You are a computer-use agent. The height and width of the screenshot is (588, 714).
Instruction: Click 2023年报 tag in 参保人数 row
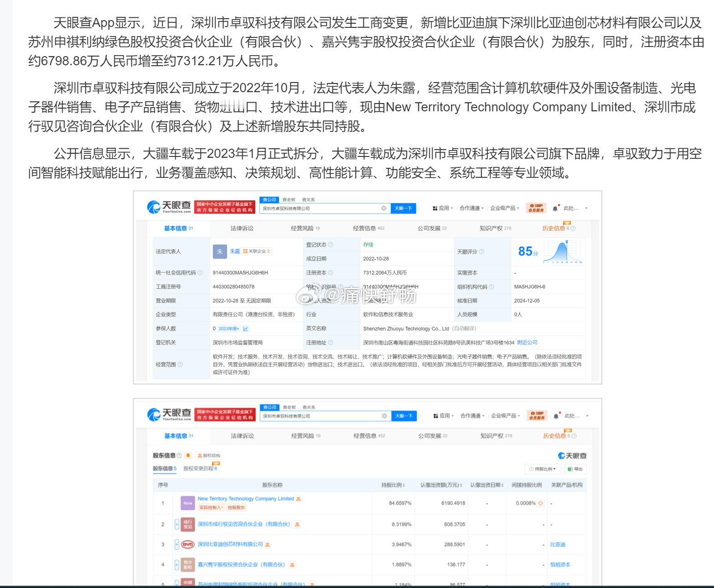point(229,329)
